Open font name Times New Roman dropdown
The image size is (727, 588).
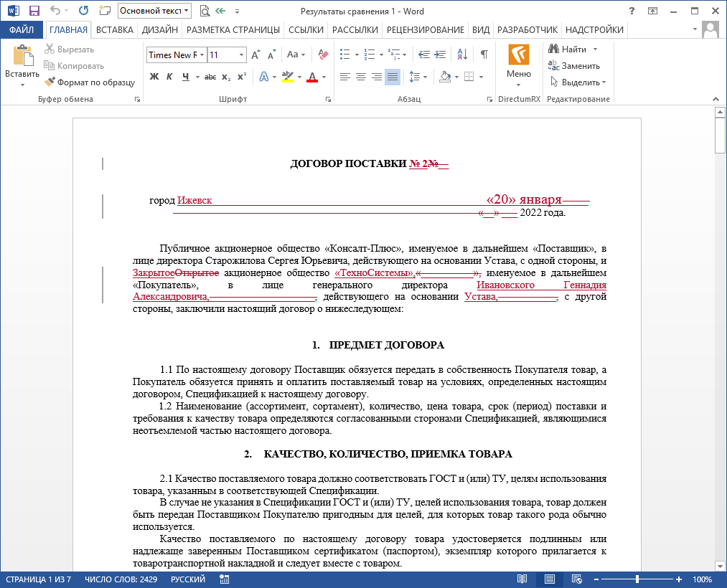202,54
